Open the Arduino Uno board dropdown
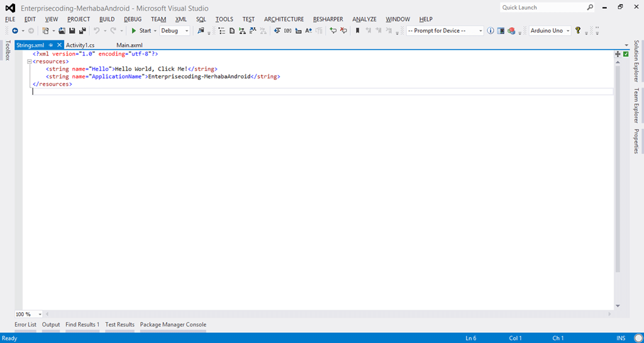Viewport: 644px width, 343px height. pyautogui.click(x=568, y=31)
